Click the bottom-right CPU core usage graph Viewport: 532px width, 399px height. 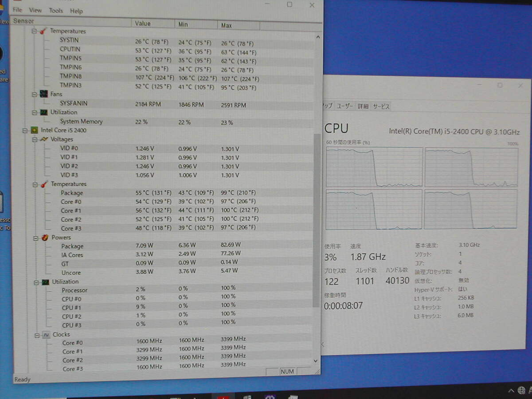pos(471,209)
